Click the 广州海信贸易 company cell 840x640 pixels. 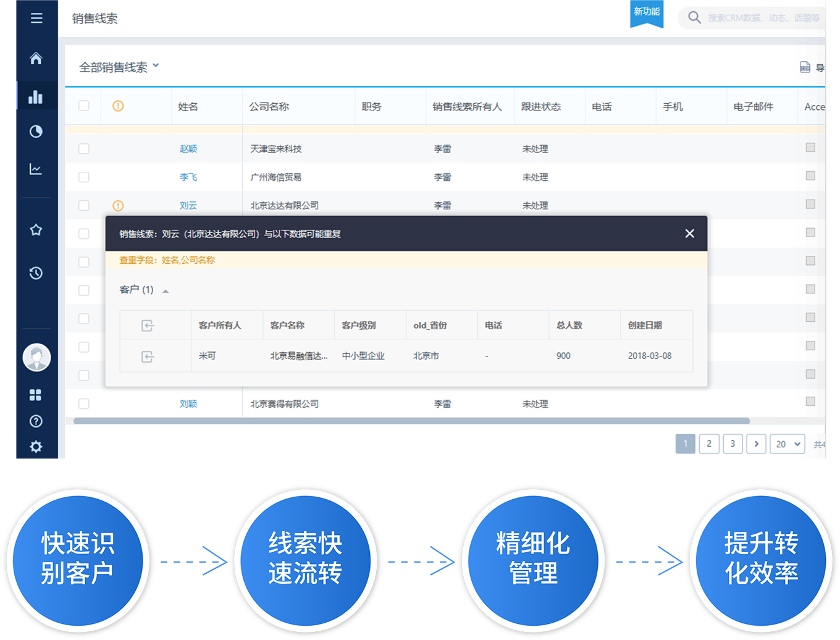276,177
